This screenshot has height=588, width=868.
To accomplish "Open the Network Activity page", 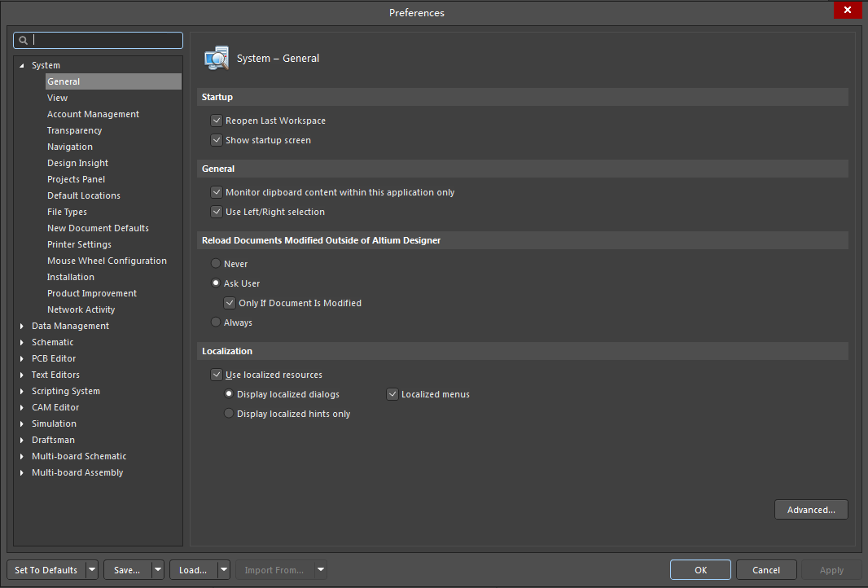I will click(81, 309).
